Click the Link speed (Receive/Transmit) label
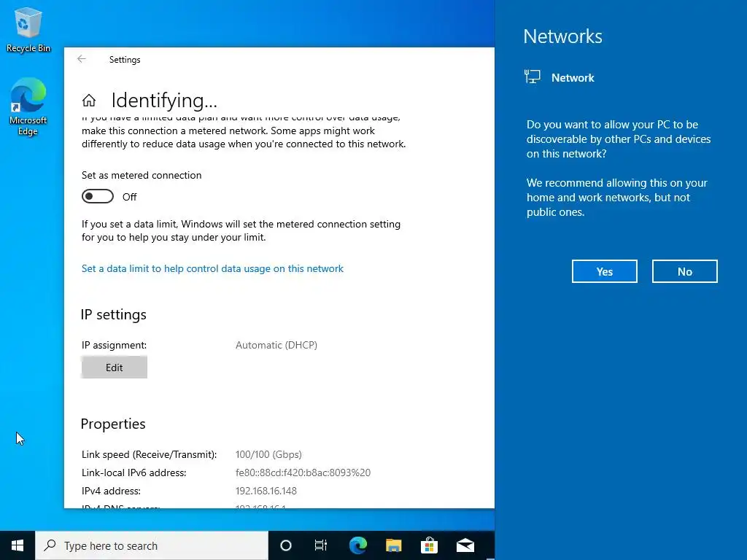Viewport: 747px width, 560px height. click(149, 455)
